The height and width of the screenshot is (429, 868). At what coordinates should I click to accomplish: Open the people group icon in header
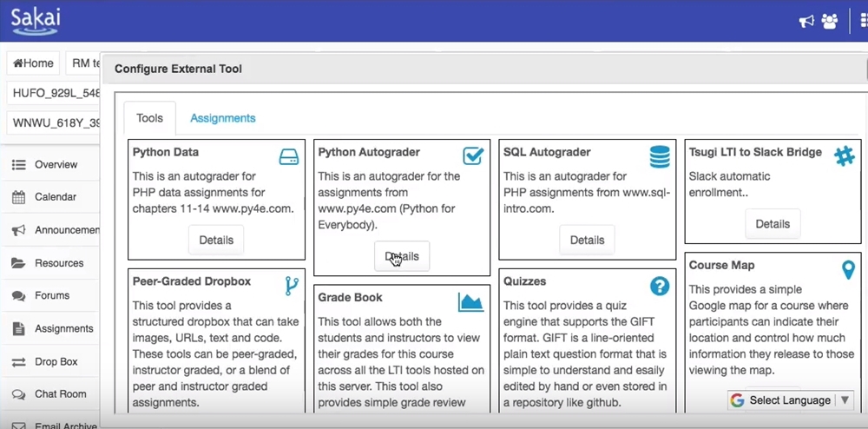click(829, 22)
